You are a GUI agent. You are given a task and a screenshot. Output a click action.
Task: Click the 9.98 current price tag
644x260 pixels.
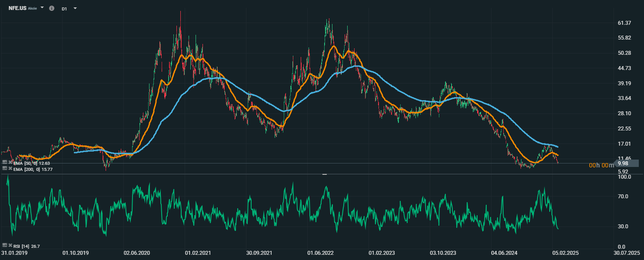[624, 163]
